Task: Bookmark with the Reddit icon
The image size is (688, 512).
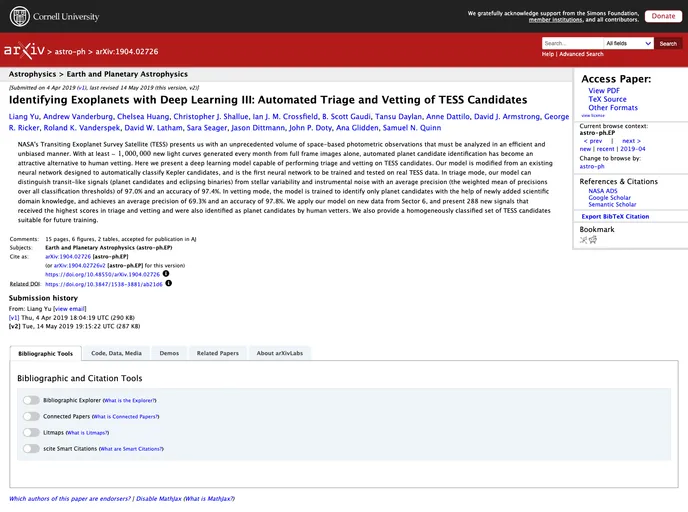Action: click(593, 240)
